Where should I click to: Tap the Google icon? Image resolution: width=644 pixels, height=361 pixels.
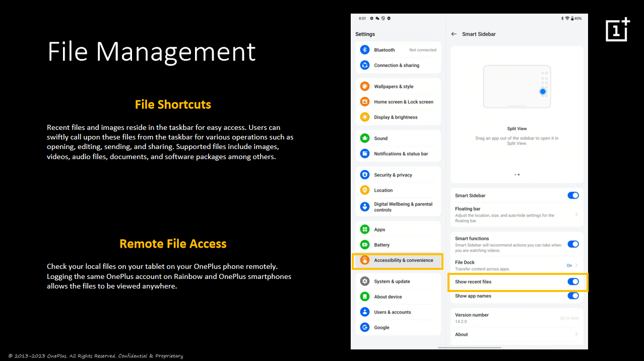[x=365, y=327]
